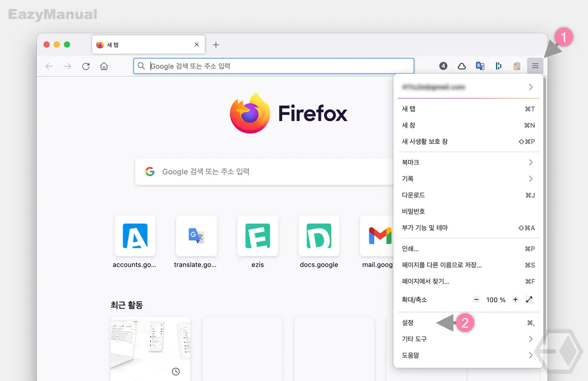Image resolution: width=588 pixels, height=381 pixels.
Task: Open 설정 from the menu
Action: [x=468, y=323]
